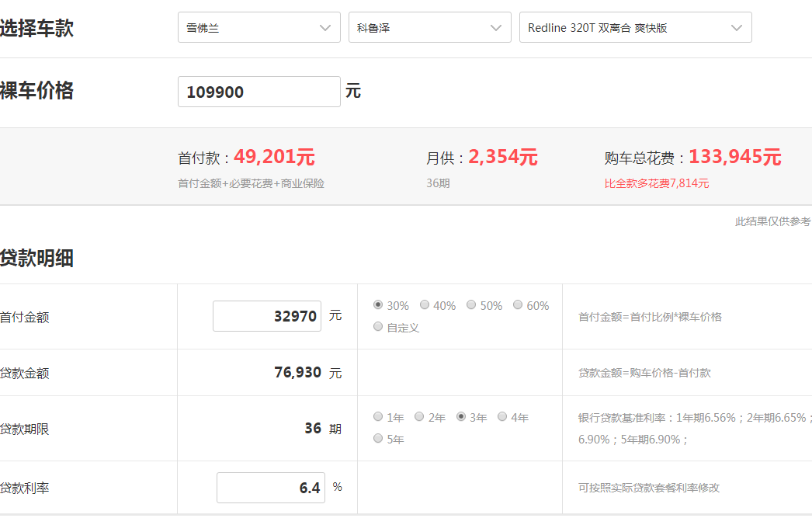Click the 购车总花费 133,945元 amount
The image size is (812, 532).
pos(735,156)
